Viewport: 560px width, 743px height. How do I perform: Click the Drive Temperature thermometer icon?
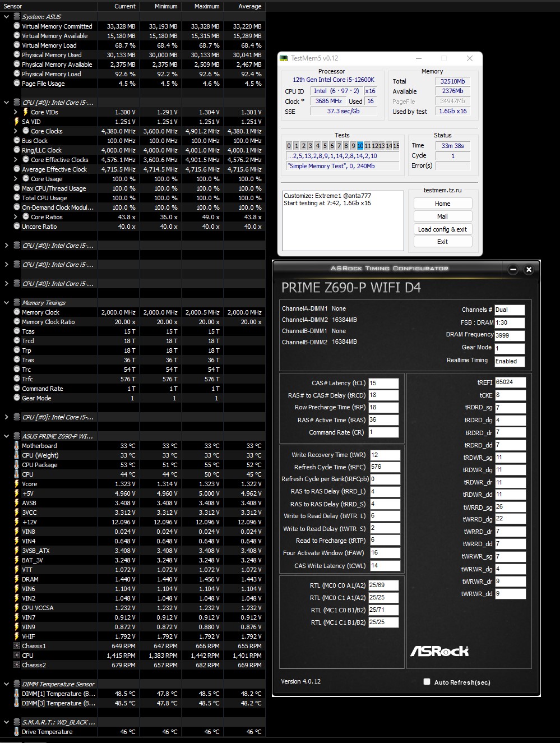point(17,732)
